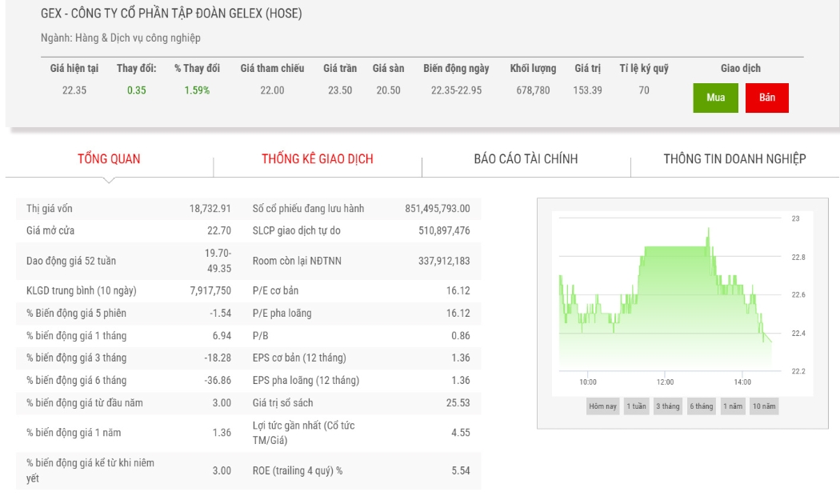The width and height of the screenshot is (840, 504).
Task: Click the market cap value 18,732.91
Action: pyautogui.click(x=210, y=208)
